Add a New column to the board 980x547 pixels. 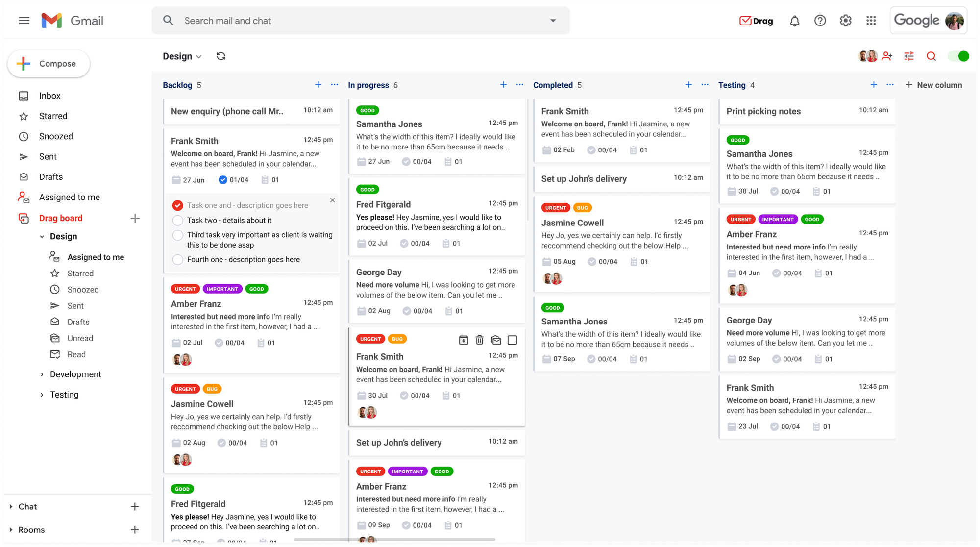click(933, 85)
